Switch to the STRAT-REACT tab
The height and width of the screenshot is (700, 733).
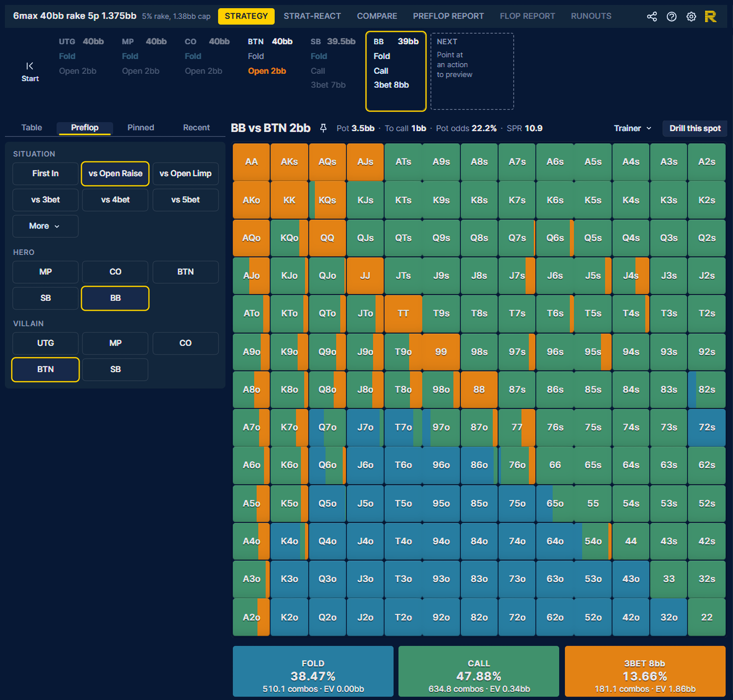(312, 16)
